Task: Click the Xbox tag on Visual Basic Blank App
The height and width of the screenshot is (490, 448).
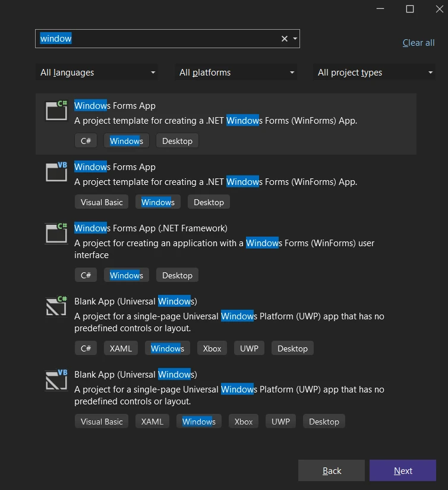Action: tap(244, 422)
